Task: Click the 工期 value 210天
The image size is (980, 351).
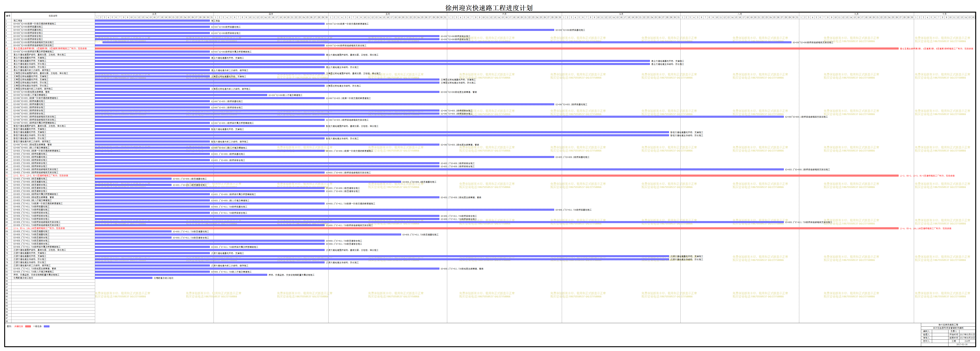Action: pos(967,341)
